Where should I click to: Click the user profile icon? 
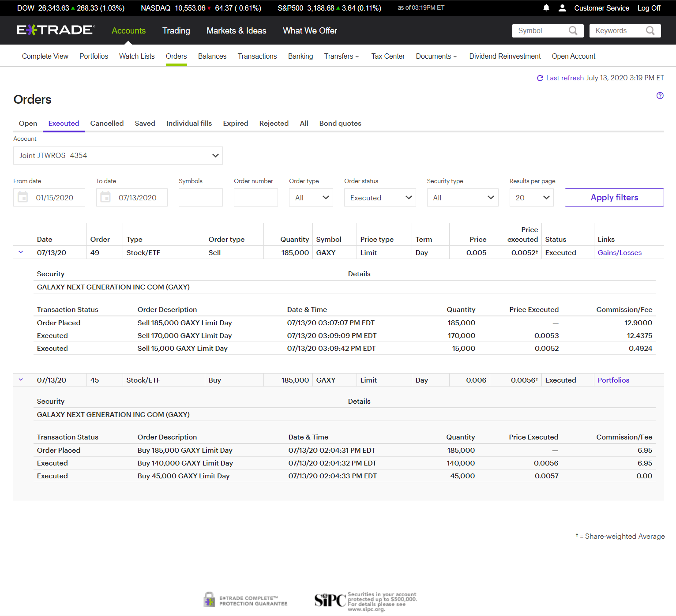click(x=562, y=8)
